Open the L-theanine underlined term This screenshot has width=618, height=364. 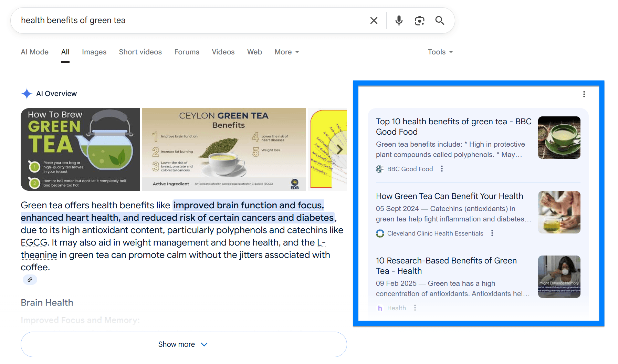coord(39,255)
